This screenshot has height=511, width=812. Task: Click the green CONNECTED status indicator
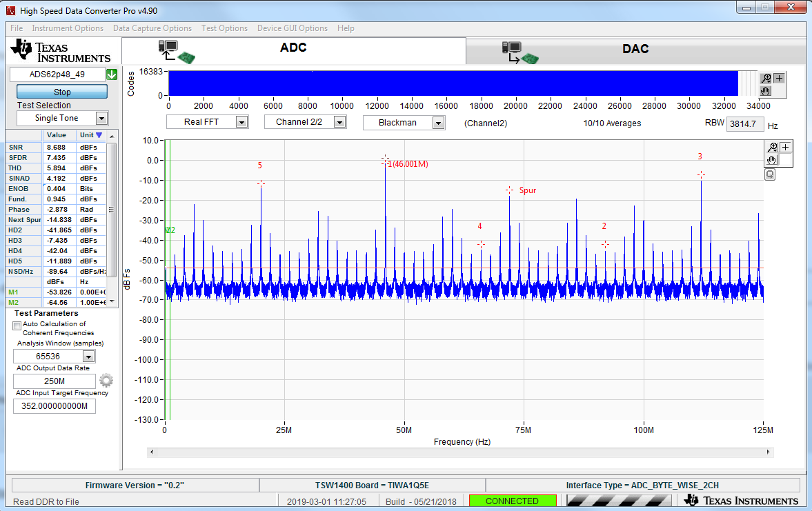512,501
